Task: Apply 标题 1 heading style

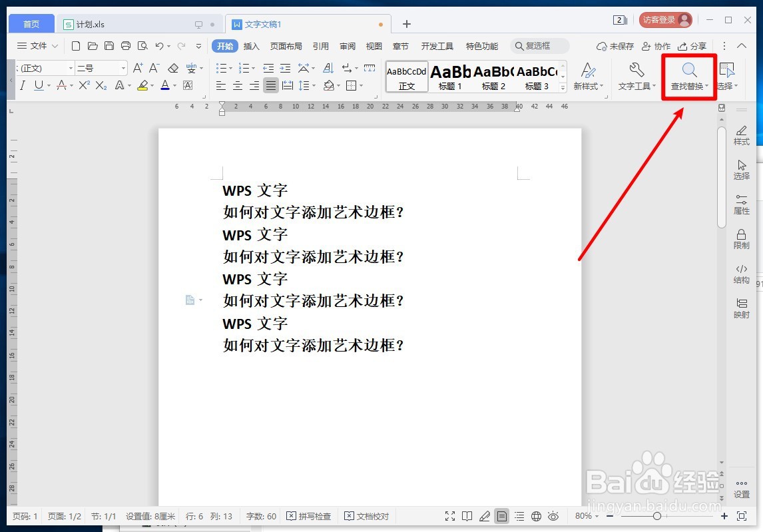Action: click(x=450, y=77)
